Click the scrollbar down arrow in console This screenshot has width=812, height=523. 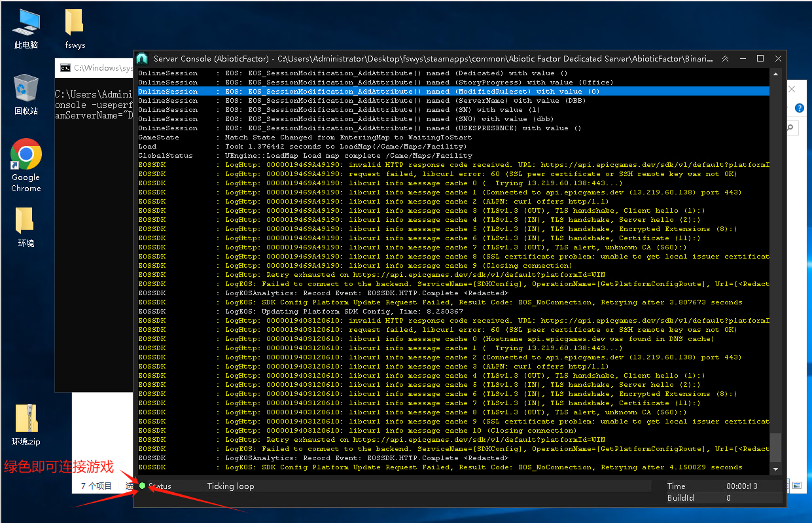[776, 469]
